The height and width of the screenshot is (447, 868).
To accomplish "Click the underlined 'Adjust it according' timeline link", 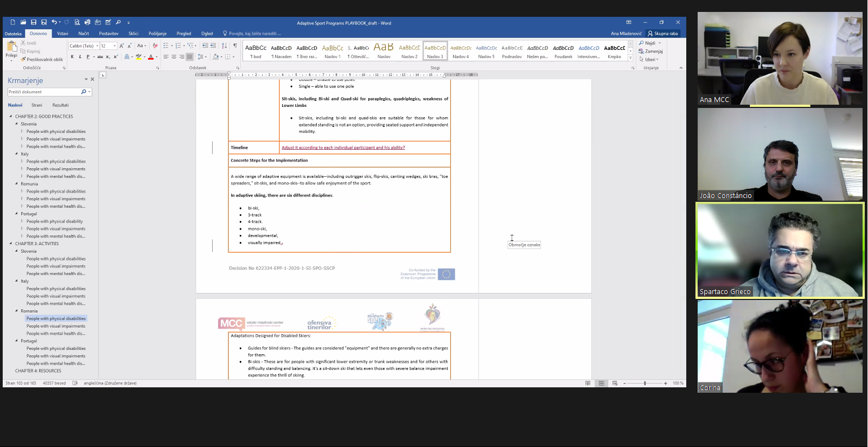I will tap(343, 148).
